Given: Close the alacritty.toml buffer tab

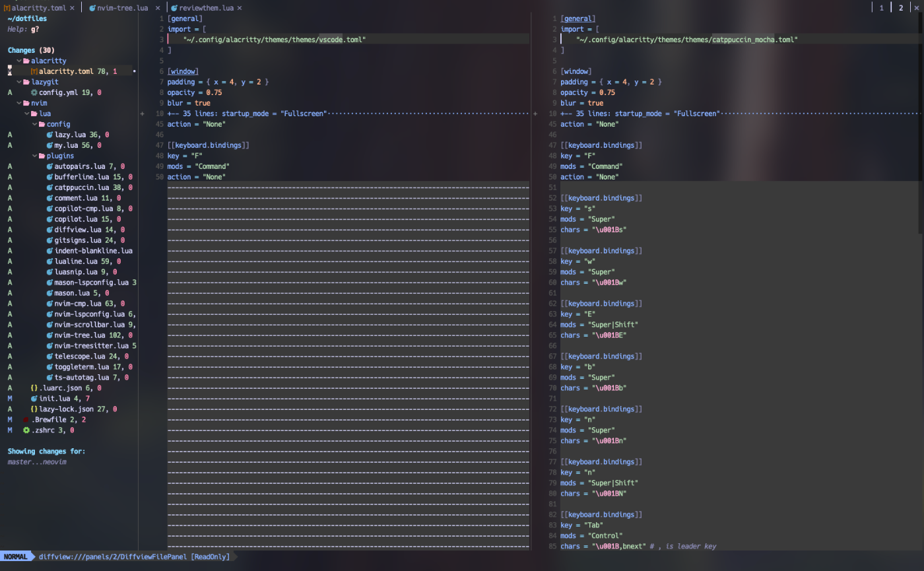Looking at the screenshot, I should [73, 8].
